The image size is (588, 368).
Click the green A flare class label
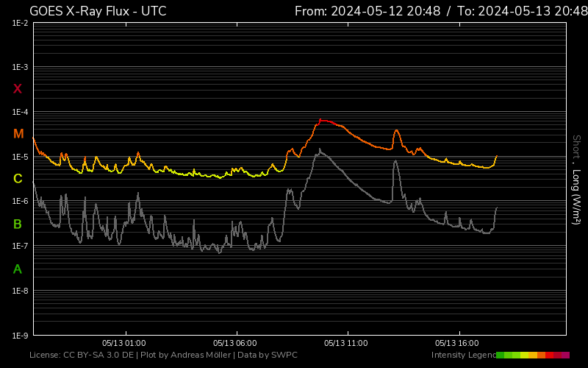click(18, 269)
